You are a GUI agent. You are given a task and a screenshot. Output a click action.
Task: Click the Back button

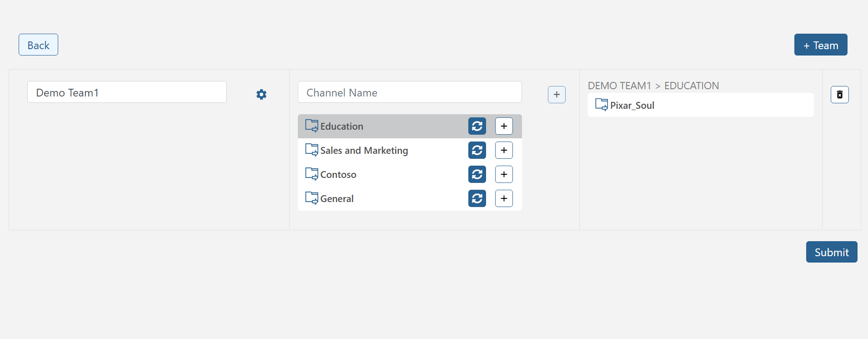coord(38,45)
